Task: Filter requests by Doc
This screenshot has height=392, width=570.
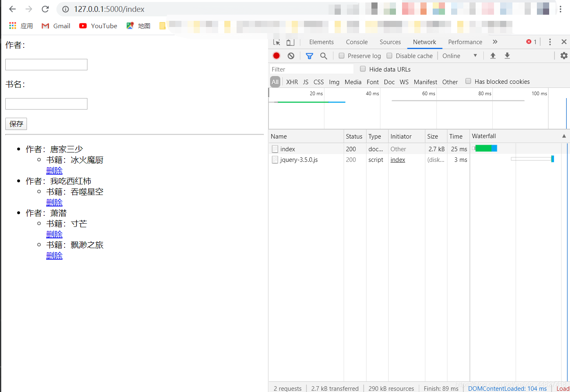Action: 389,82
